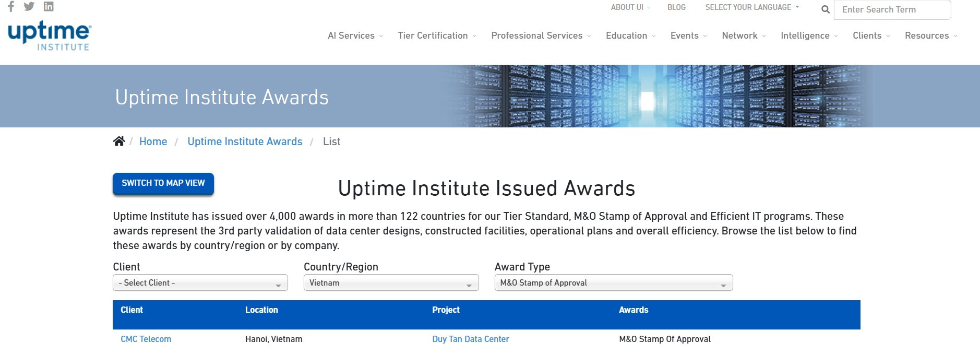
Task: Open the CMC Telecom client link
Action: click(146, 339)
